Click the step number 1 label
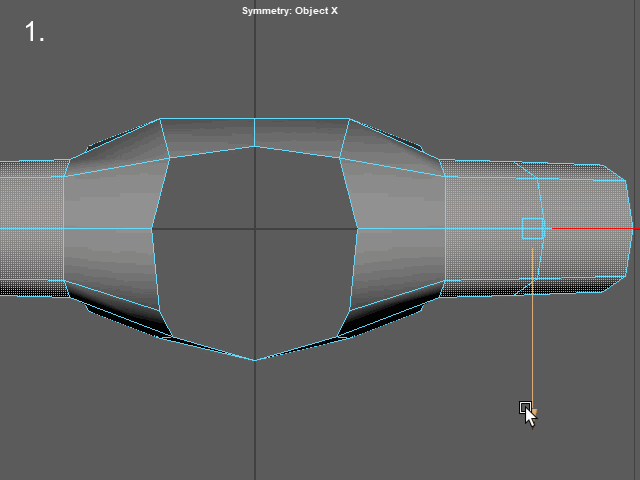This screenshot has width=640, height=480. [35, 32]
